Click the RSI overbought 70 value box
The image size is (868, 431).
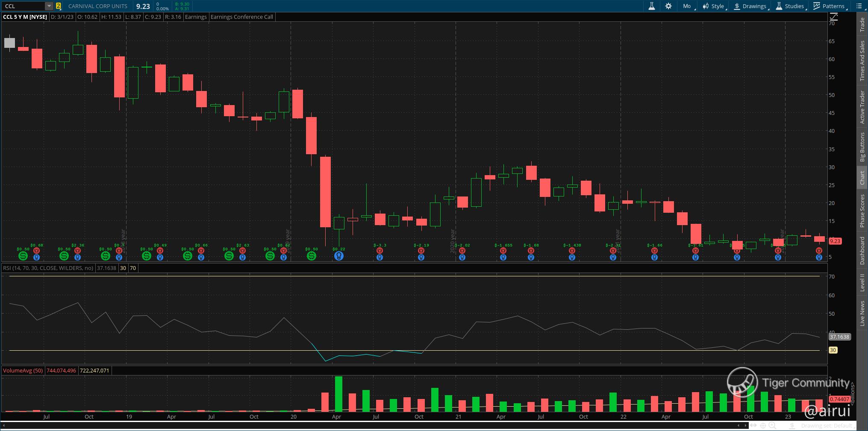click(133, 268)
